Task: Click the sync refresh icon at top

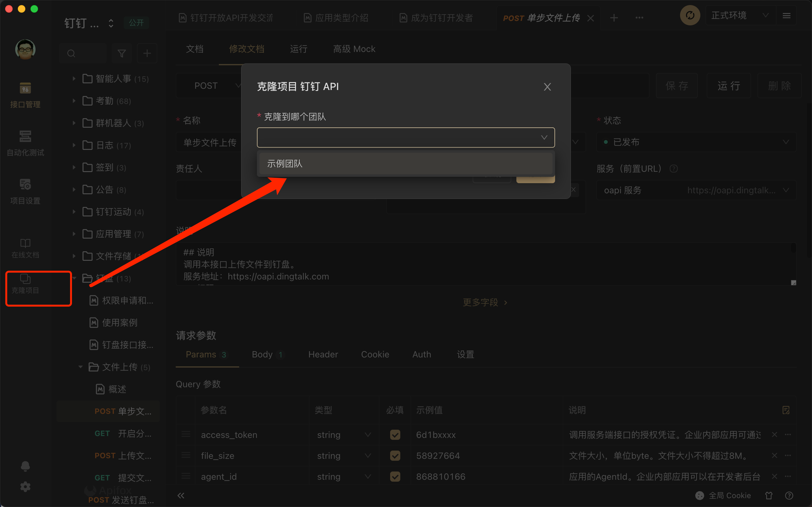Action: [690, 16]
